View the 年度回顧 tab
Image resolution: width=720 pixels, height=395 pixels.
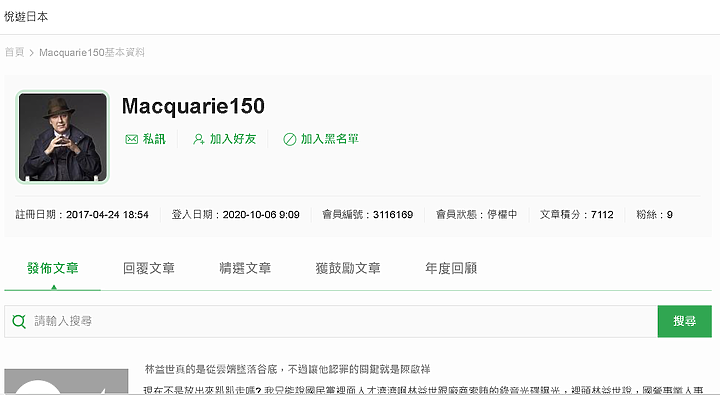pyautogui.click(x=451, y=268)
